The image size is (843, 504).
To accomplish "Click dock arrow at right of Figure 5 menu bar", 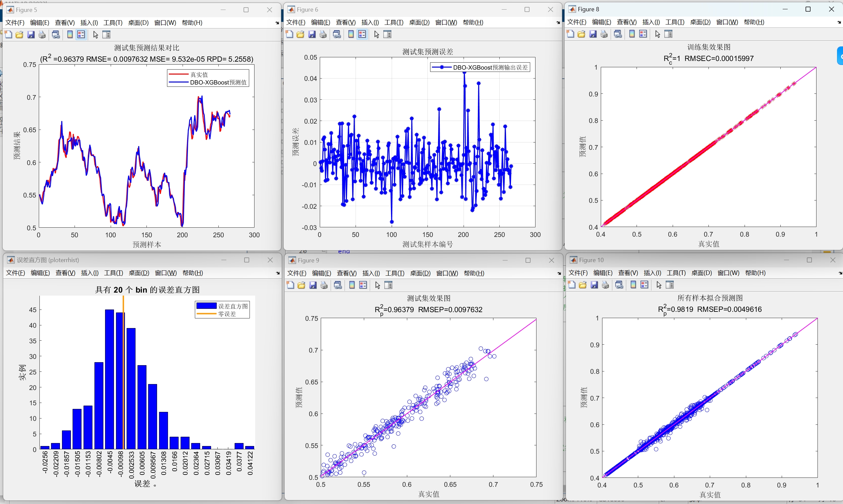I will tap(277, 23).
